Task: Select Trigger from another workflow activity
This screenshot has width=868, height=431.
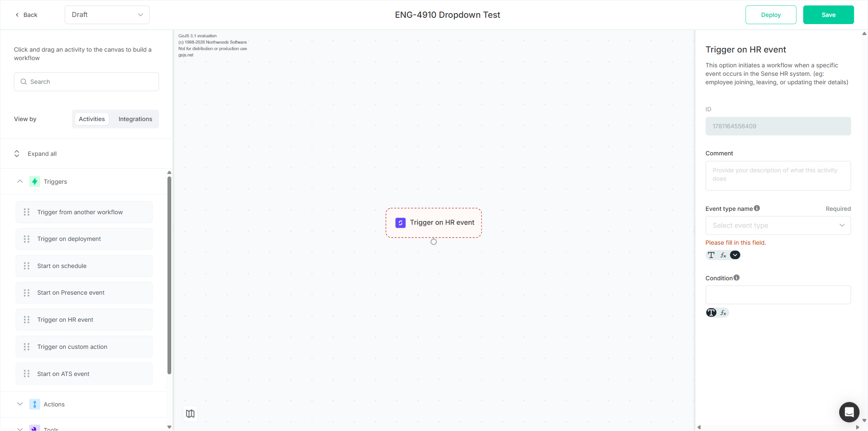Action: pyautogui.click(x=84, y=212)
